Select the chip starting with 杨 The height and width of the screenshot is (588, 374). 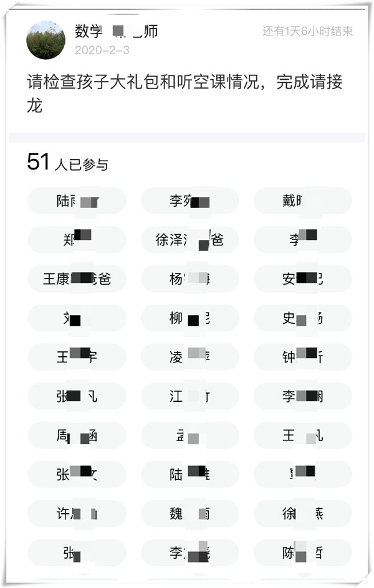pos(190,278)
